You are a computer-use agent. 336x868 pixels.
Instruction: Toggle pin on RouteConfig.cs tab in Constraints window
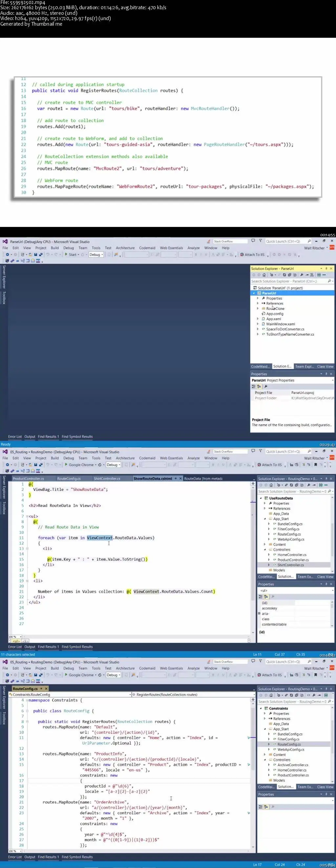coord(41,689)
